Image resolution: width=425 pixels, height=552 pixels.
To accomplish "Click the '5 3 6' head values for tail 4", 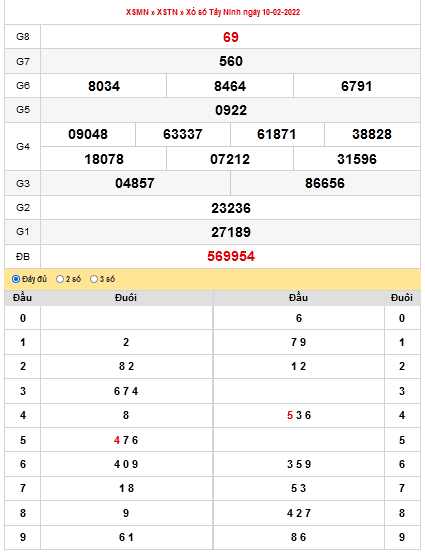I will [x=299, y=415].
